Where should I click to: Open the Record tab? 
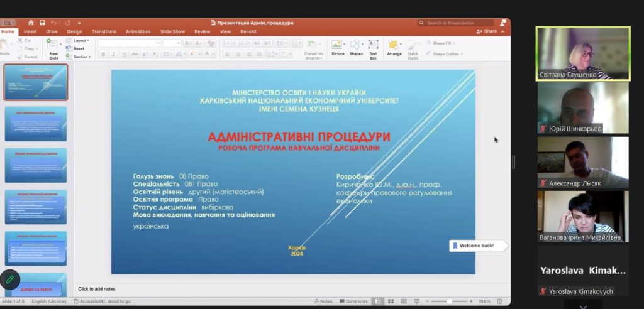[248, 31]
